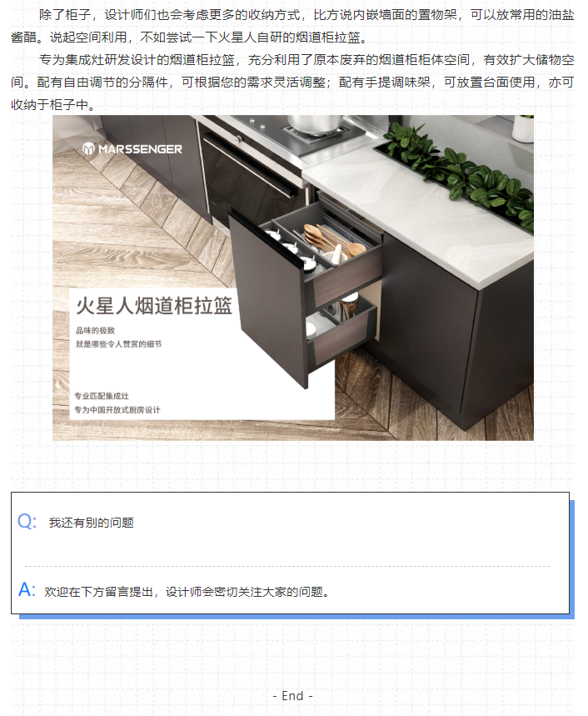This screenshot has height=716, width=588.
Task: Click the 品味的极致 subtitle text
Action: [95, 330]
